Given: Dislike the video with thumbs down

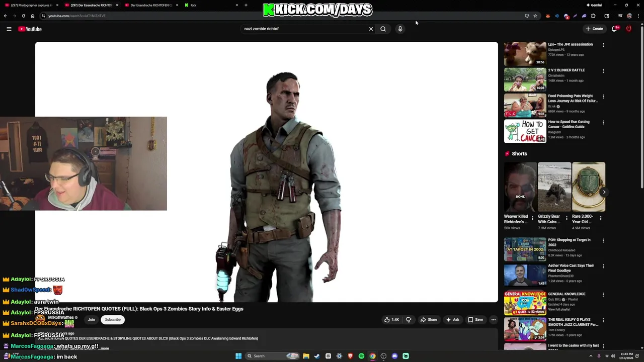Looking at the screenshot, I should 409,320.
